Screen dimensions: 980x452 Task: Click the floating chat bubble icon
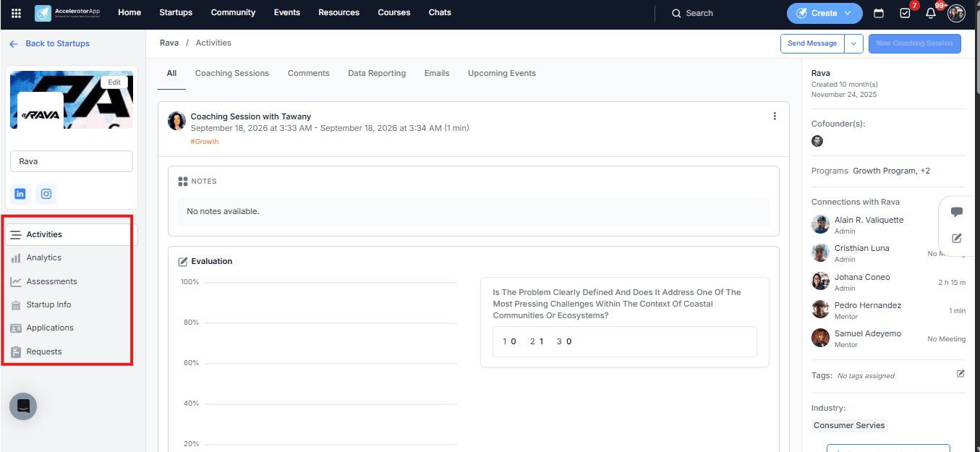coord(957,212)
